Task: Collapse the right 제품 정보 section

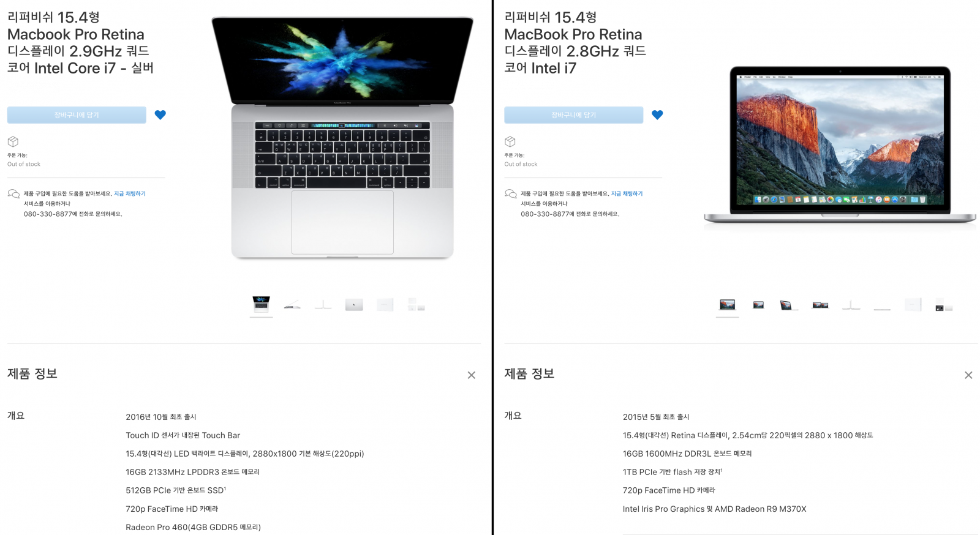Action: tap(968, 375)
